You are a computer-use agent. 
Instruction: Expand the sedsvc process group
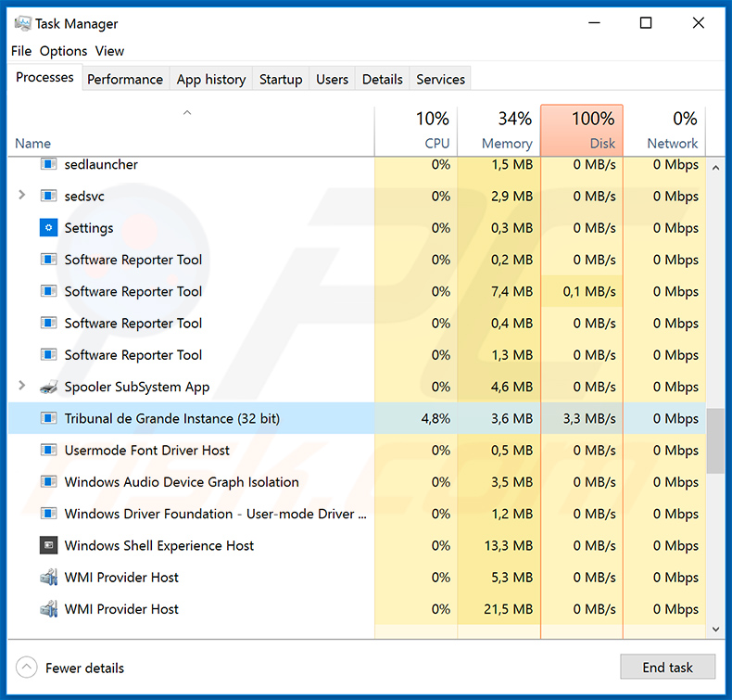(21, 195)
